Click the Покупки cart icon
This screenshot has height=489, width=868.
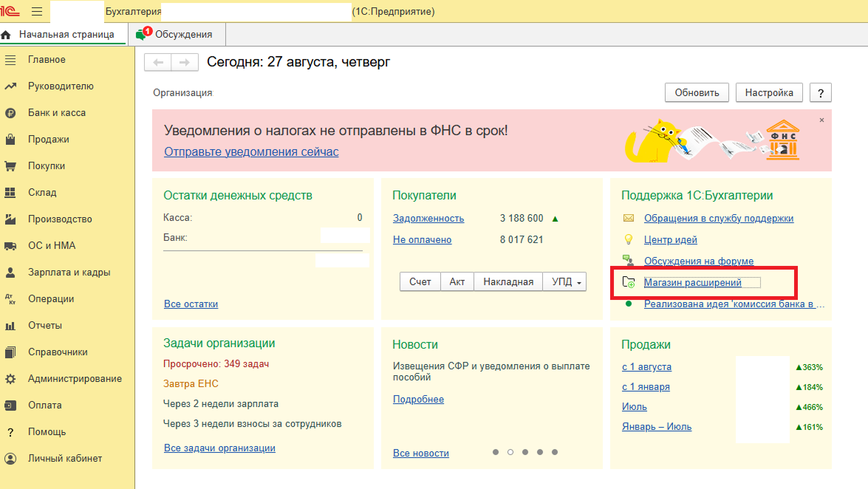coord(10,166)
